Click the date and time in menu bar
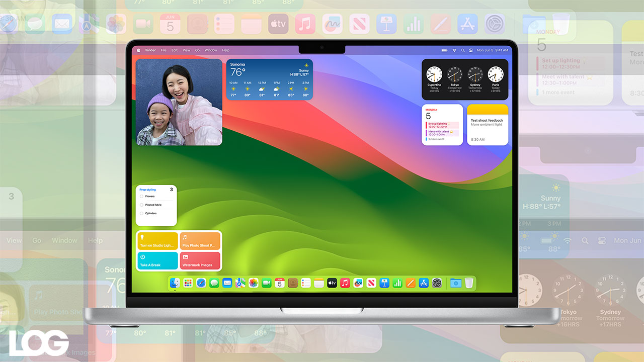The height and width of the screenshot is (362, 644). click(x=493, y=50)
